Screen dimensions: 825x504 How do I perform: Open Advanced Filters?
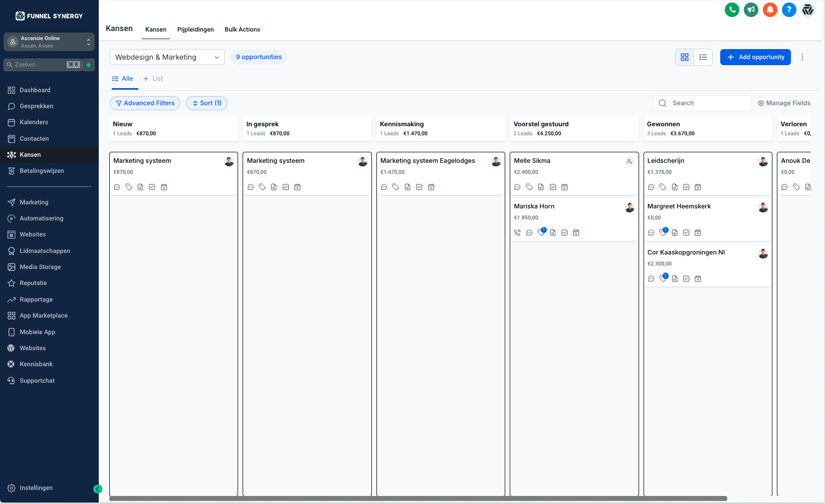[145, 103]
